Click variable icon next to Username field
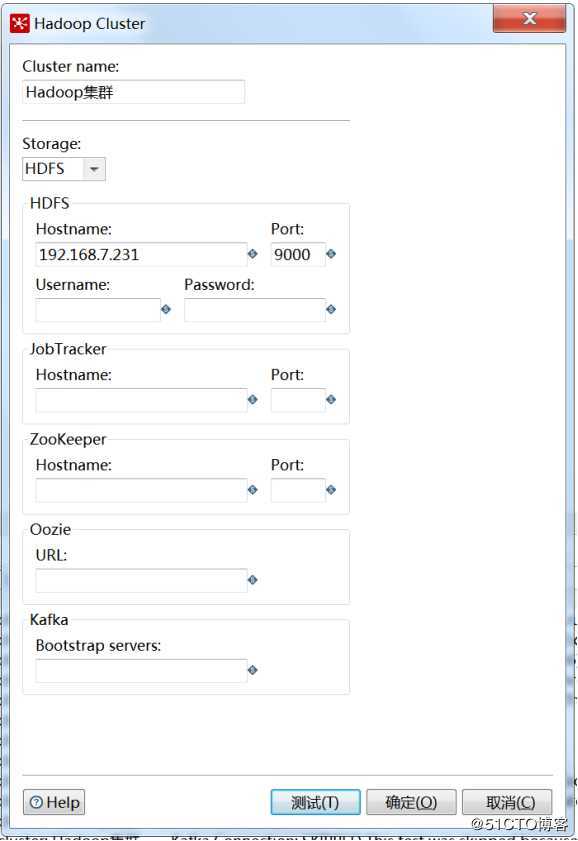This screenshot has width=578, height=841. coord(166,309)
